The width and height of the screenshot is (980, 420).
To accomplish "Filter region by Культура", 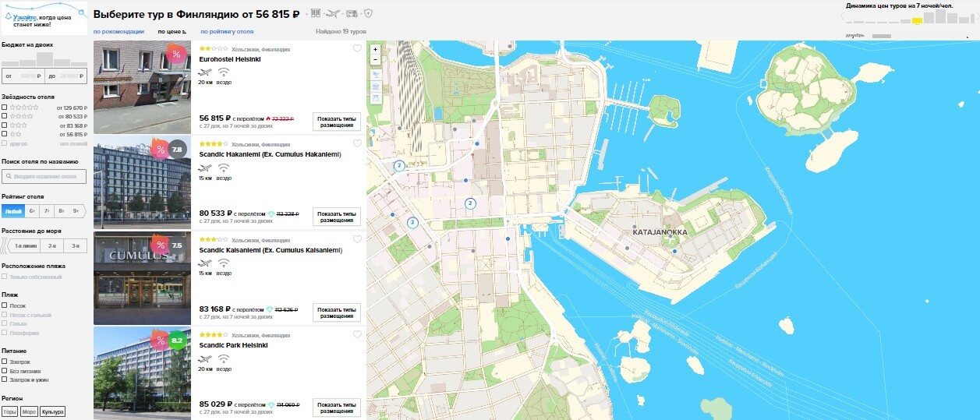I will click(53, 411).
